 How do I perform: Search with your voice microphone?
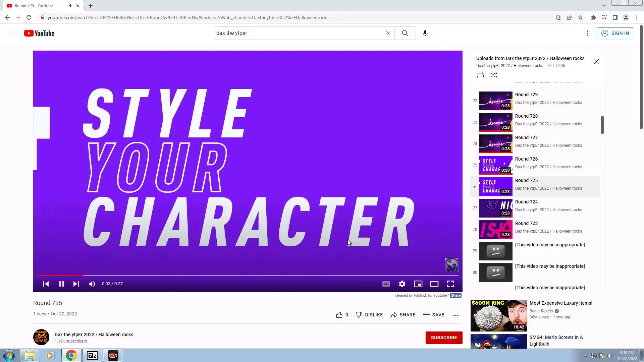click(425, 33)
